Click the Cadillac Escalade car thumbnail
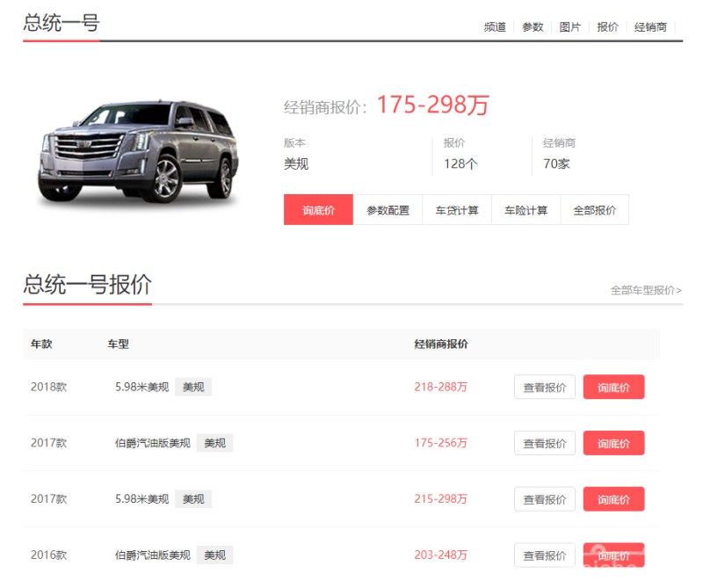Image resolution: width=703 pixels, height=588 pixels. [137, 152]
